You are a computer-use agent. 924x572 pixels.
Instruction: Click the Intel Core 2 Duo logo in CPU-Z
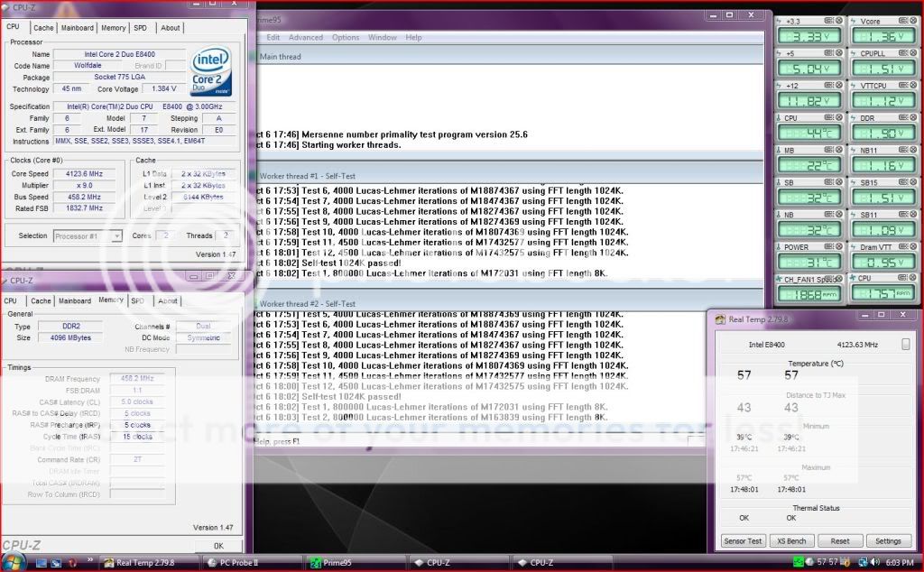point(211,72)
